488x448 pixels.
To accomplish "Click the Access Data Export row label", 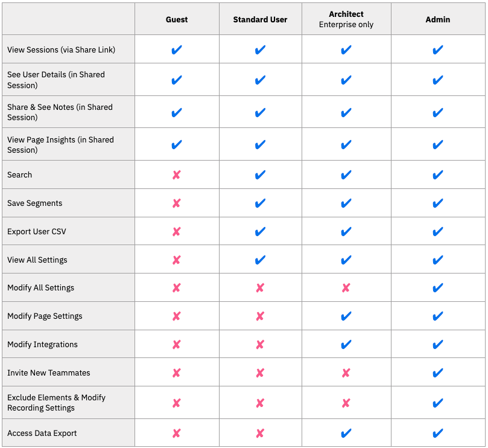I will [42, 433].
